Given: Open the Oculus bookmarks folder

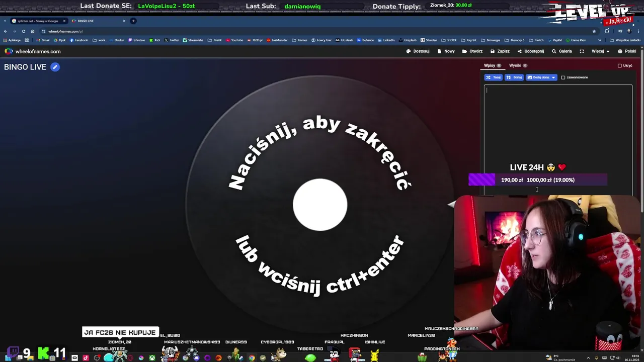Looking at the screenshot, I should click(116, 40).
